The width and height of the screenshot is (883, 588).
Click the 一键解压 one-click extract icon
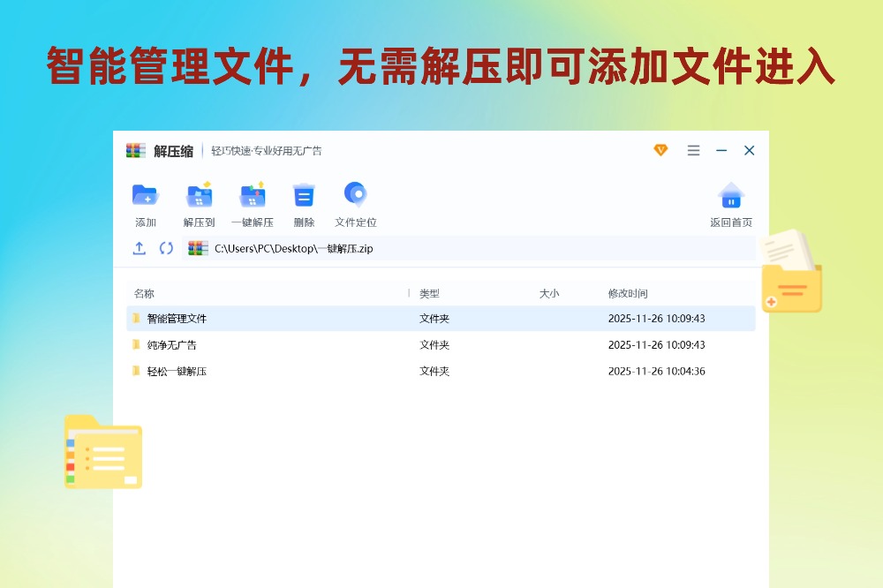(253, 196)
